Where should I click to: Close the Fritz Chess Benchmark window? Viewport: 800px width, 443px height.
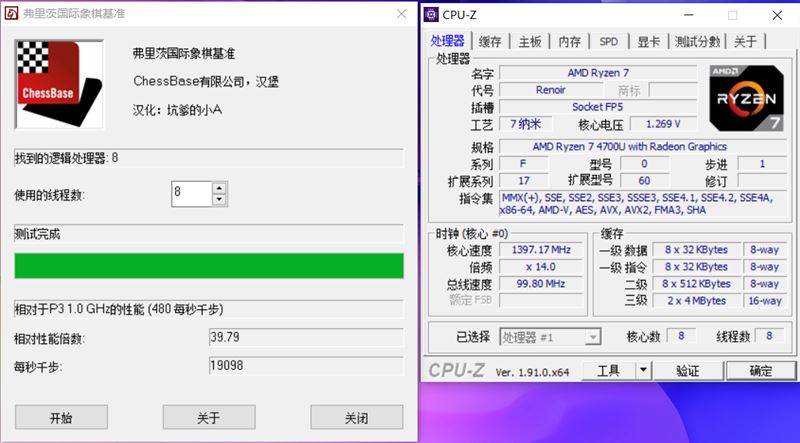[x=402, y=14]
